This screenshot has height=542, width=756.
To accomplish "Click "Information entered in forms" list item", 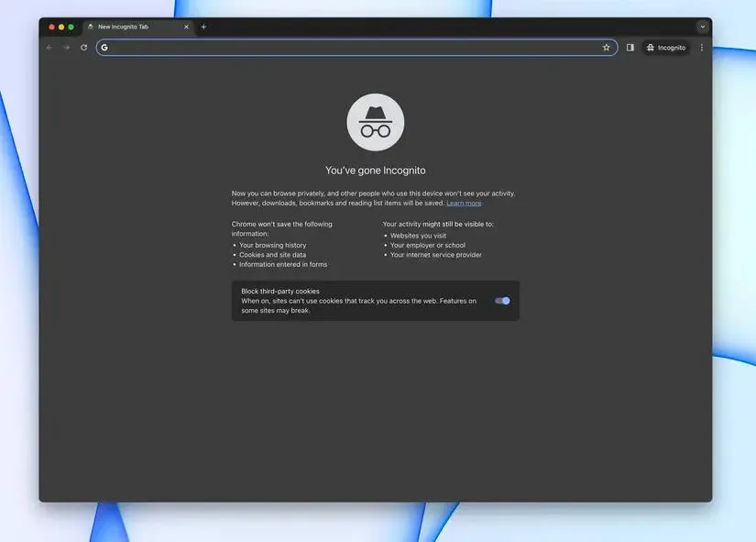I will (283, 264).
